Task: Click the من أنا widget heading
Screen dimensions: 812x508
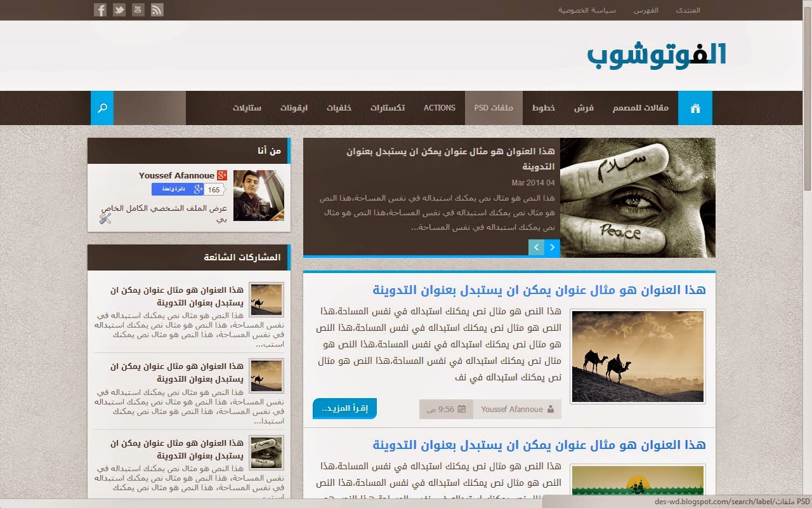Action: [269, 150]
